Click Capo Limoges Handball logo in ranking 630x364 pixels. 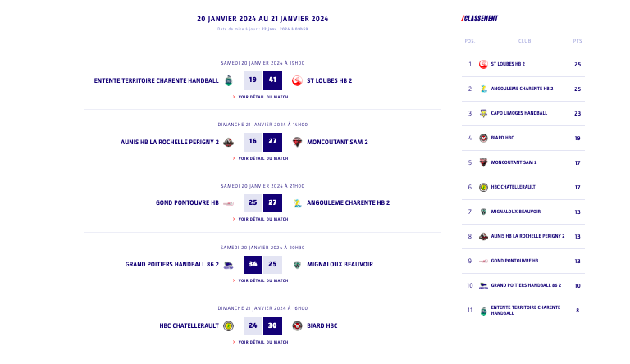click(483, 114)
